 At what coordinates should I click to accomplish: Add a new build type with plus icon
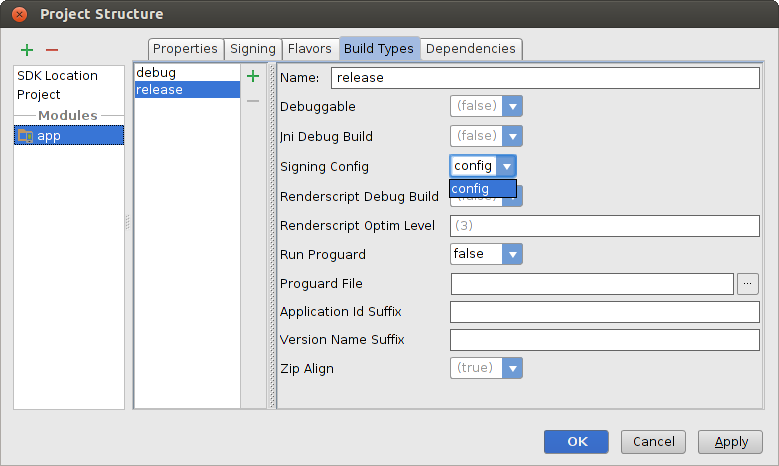[x=253, y=76]
